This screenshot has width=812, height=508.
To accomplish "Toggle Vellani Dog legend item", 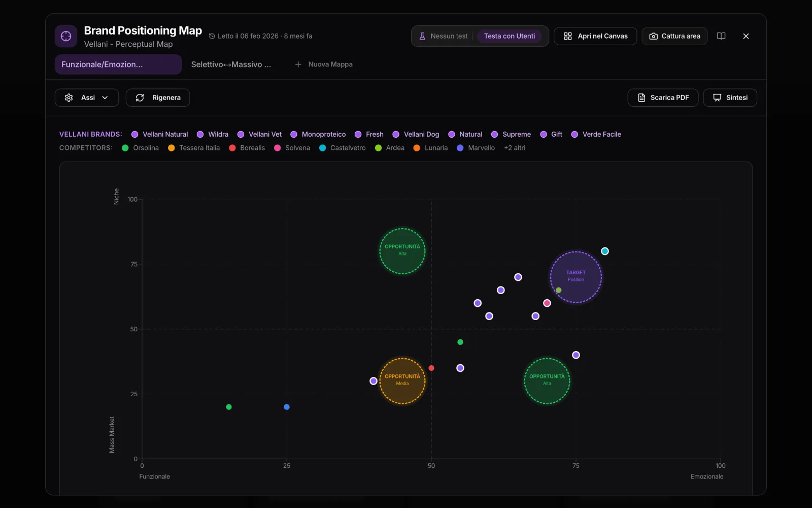I will 416,134.
